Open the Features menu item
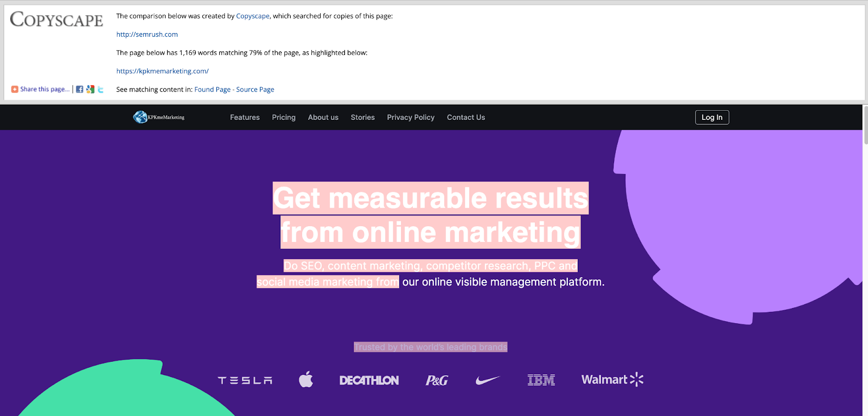Image resolution: width=868 pixels, height=416 pixels. (x=245, y=117)
